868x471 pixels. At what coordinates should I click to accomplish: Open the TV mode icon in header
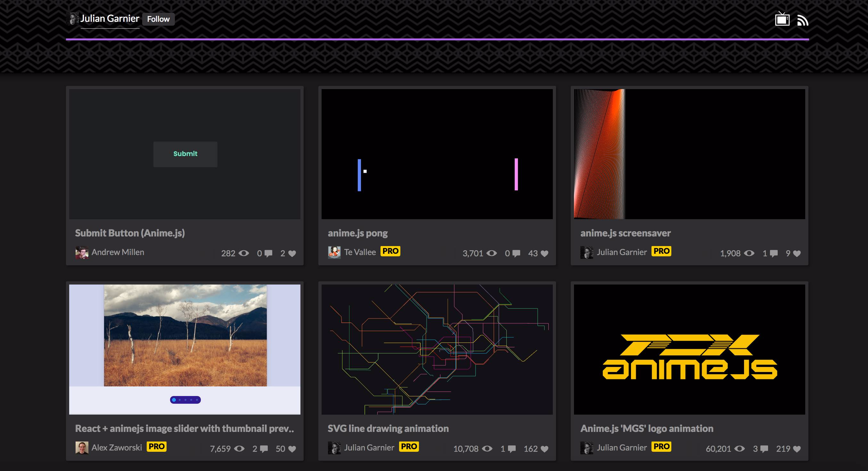click(x=782, y=19)
